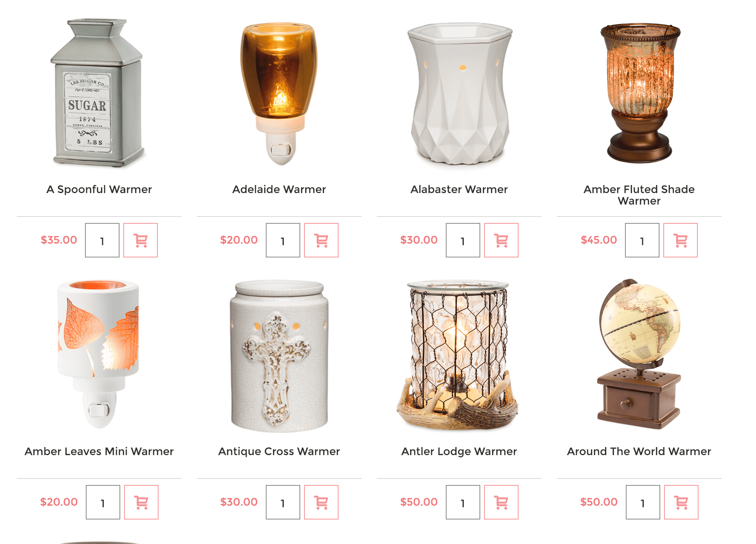Screen dimensions: 756x544
Task: Open the Amber Leaves Mini Warmer title
Action: point(99,451)
